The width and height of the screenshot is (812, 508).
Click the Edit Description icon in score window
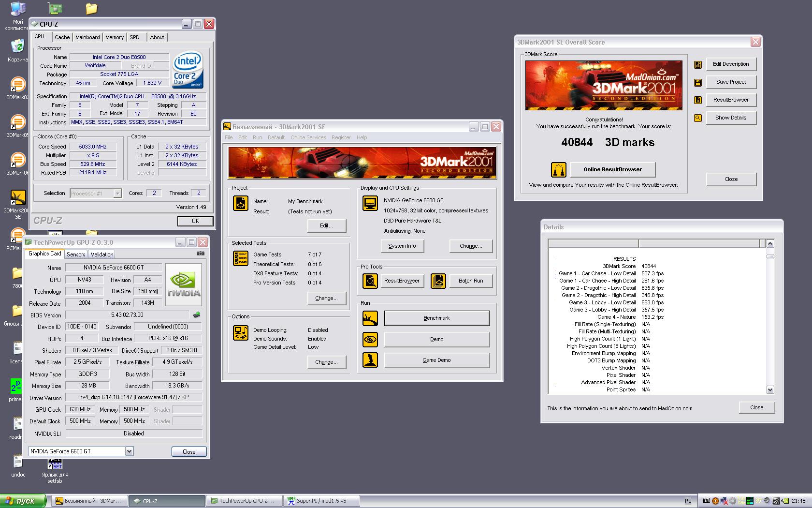698,64
